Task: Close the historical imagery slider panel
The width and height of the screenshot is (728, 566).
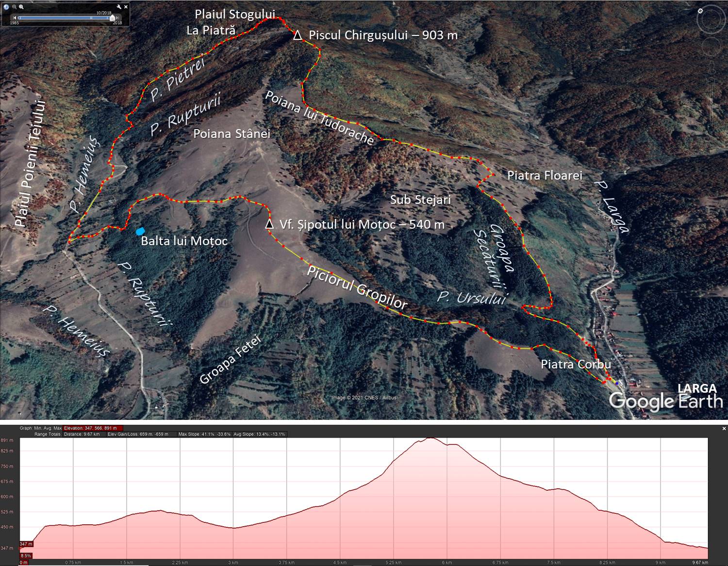Action: click(x=126, y=7)
